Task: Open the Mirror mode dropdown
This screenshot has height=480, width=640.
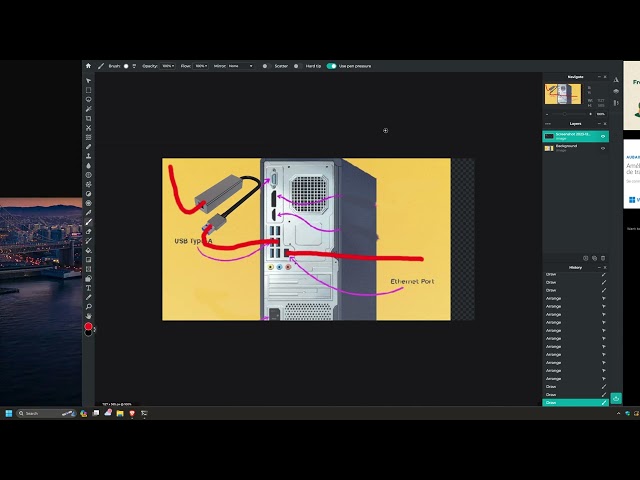Action: [x=241, y=66]
